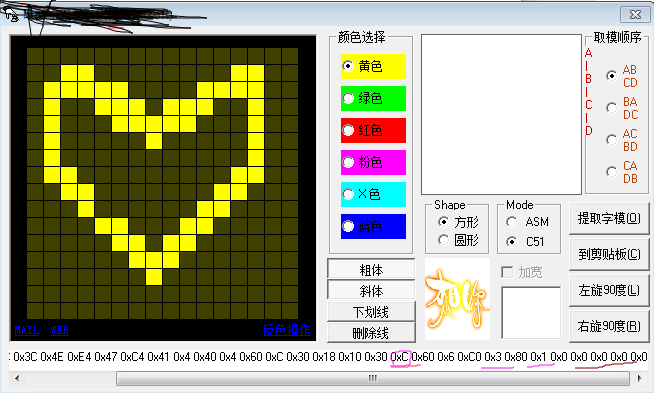
Task: Rotate right with 右旋90度 button
Action: pos(609,326)
